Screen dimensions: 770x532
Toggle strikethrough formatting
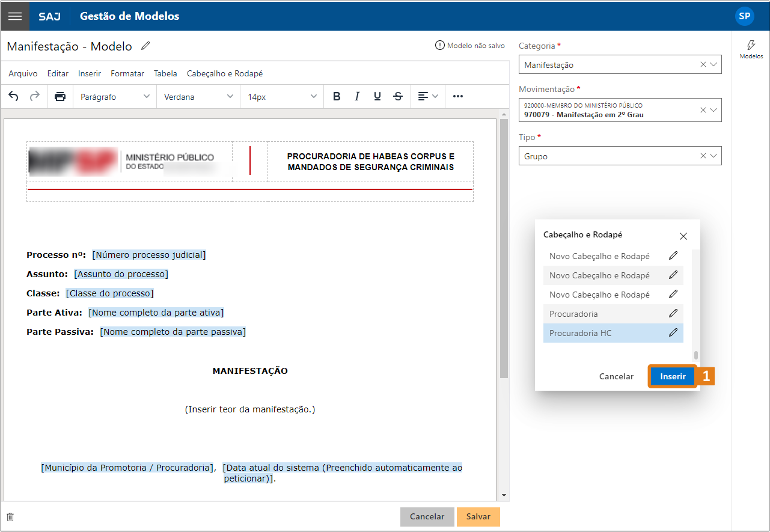point(398,96)
